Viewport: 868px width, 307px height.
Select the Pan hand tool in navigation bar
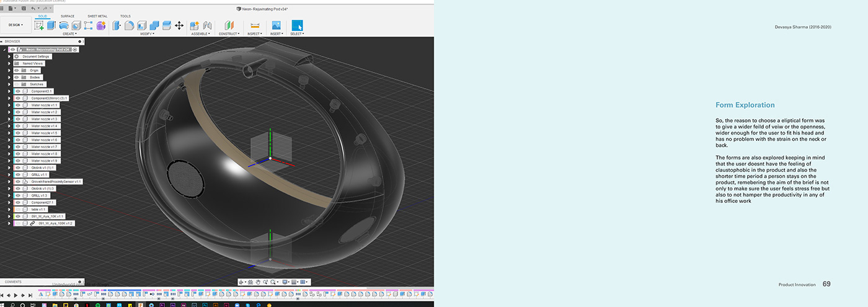(259, 282)
